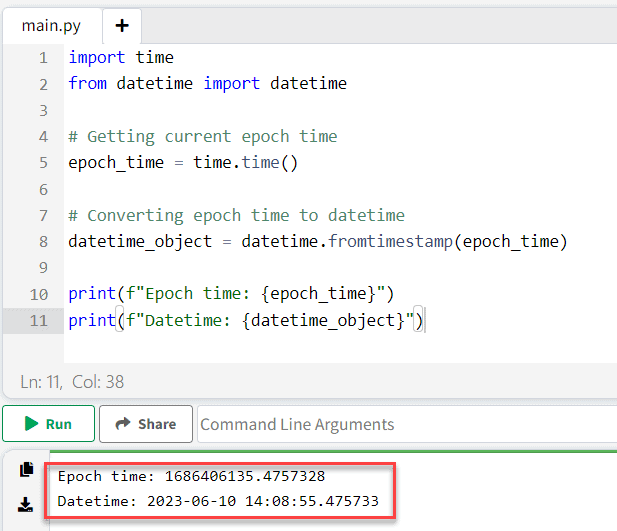617x531 pixels.
Task: Click the print Datetime code line
Action: pyautogui.click(x=246, y=320)
